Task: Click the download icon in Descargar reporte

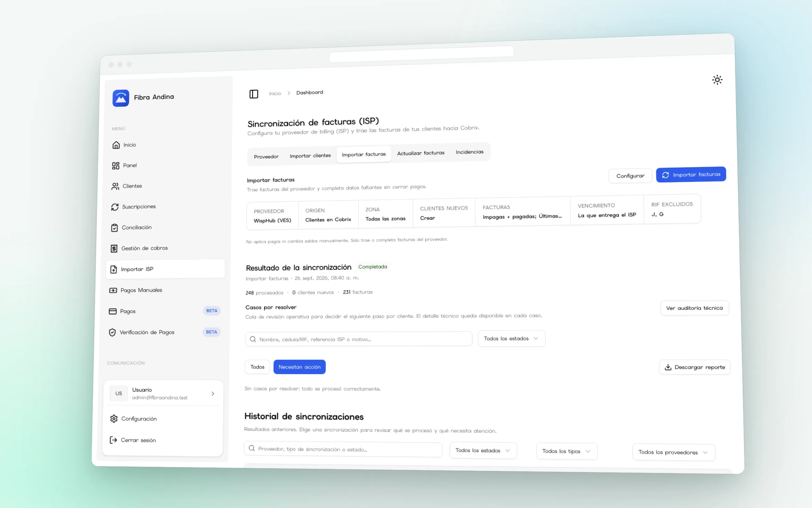Action: 668,367
